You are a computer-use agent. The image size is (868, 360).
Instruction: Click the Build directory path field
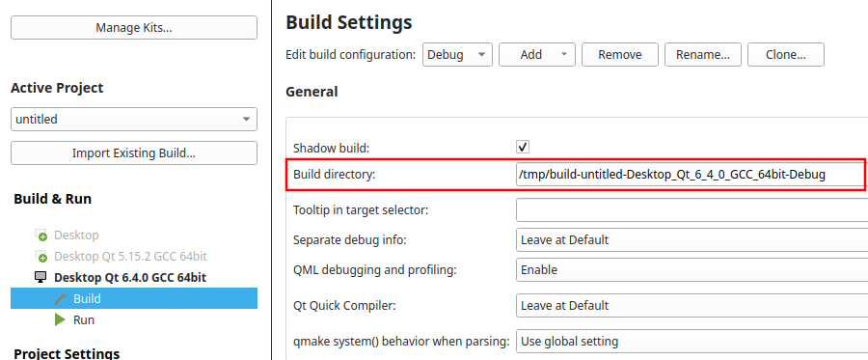(690, 175)
